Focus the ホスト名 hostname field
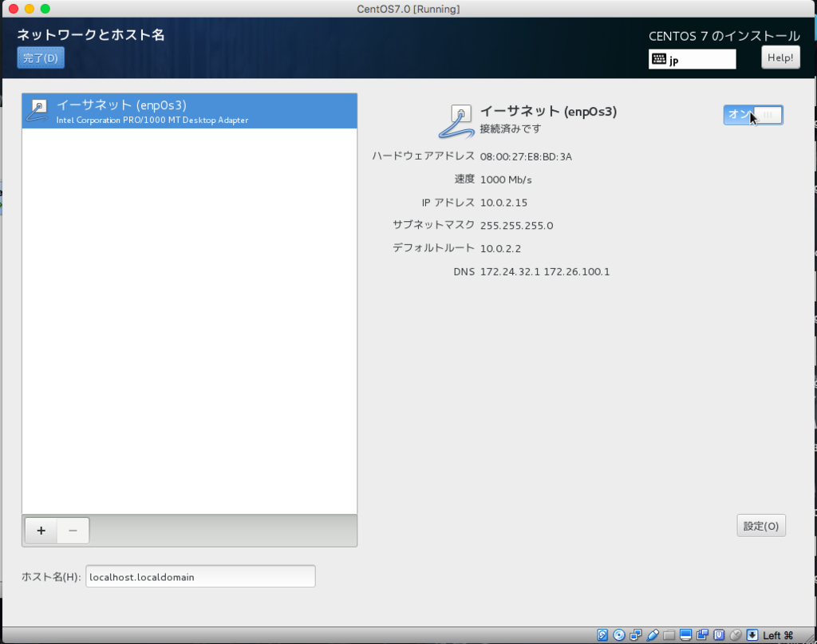Screen dimensions: 817x644 coord(200,577)
